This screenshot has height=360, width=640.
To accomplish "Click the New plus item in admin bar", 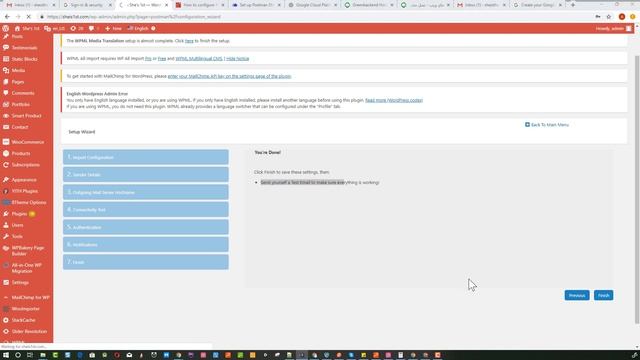I will click(113, 29).
